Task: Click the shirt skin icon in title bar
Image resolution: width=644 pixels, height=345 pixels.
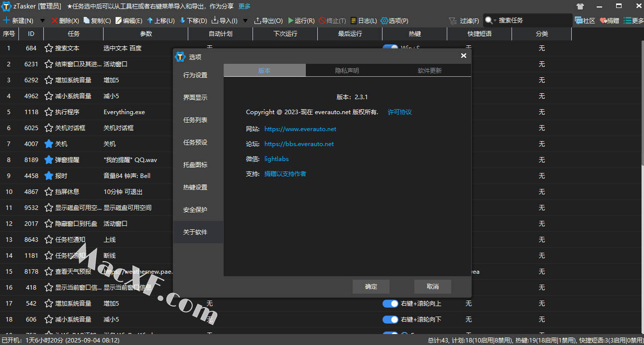Action: [x=580, y=6]
